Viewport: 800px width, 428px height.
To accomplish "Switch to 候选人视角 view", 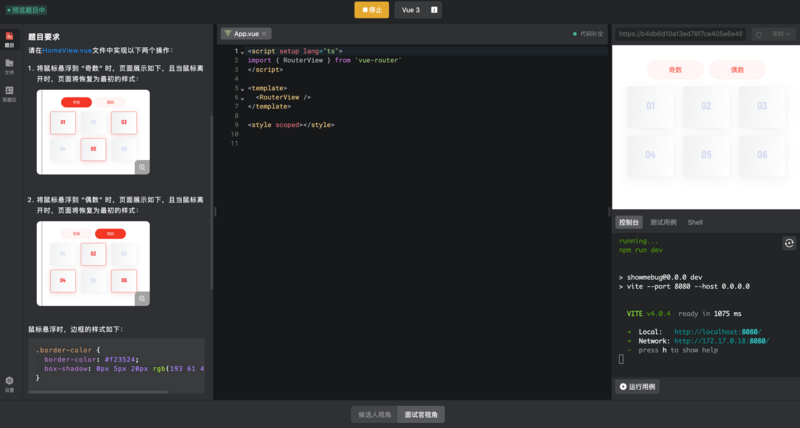I will [x=373, y=414].
